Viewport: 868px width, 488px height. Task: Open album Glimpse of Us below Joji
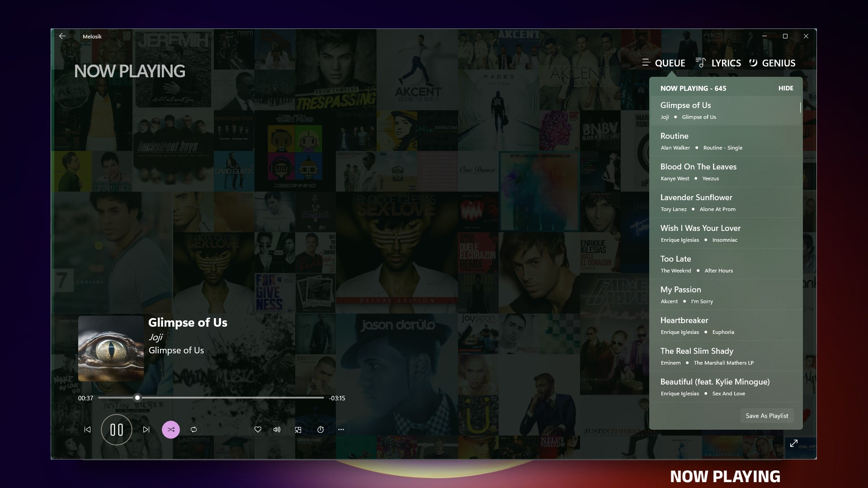point(176,351)
